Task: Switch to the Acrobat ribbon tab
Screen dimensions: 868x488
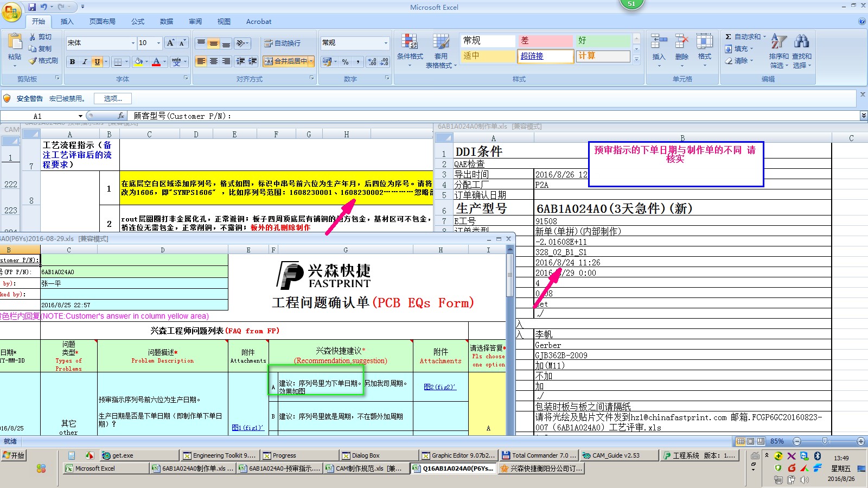Action: pyautogui.click(x=259, y=22)
